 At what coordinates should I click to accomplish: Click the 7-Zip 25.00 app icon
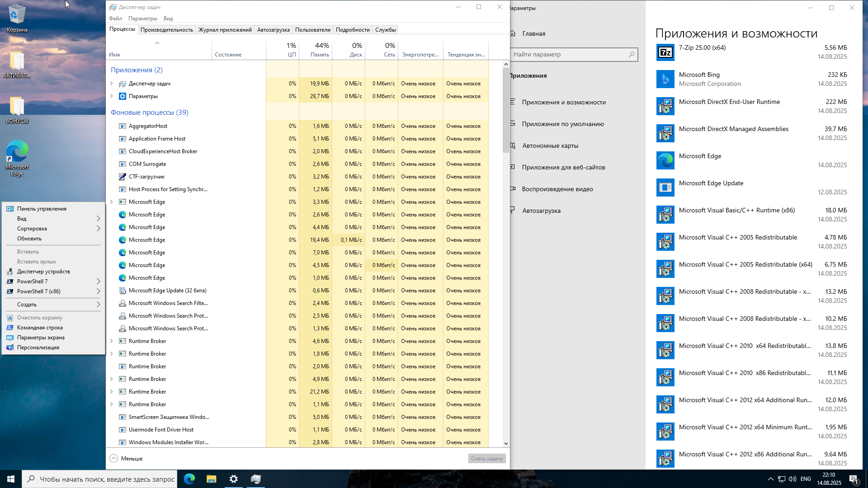[x=665, y=52]
